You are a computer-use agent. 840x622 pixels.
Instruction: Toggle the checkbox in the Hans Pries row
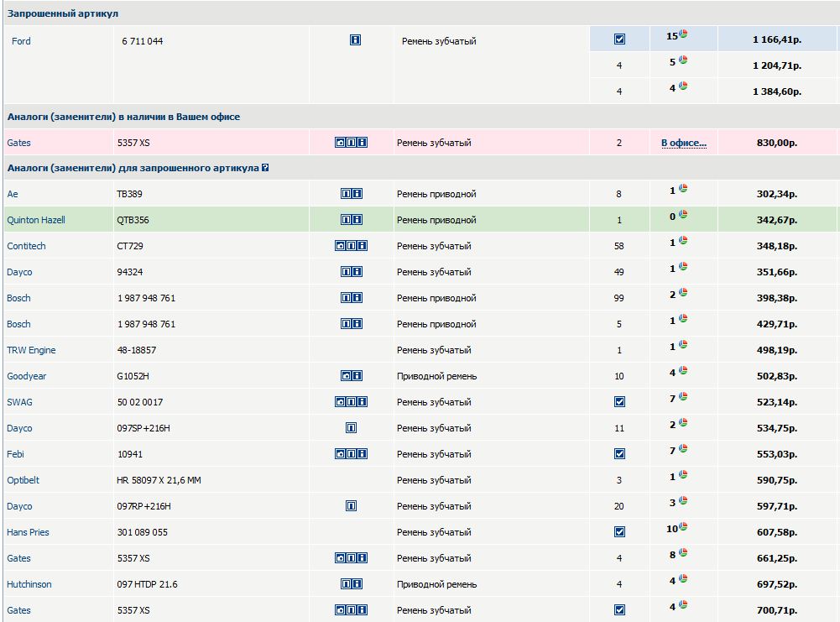coord(619,532)
